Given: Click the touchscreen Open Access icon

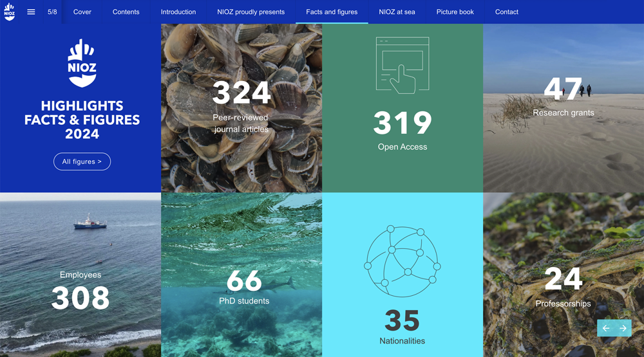Looking at the screenshot, I should click(402, 65).
